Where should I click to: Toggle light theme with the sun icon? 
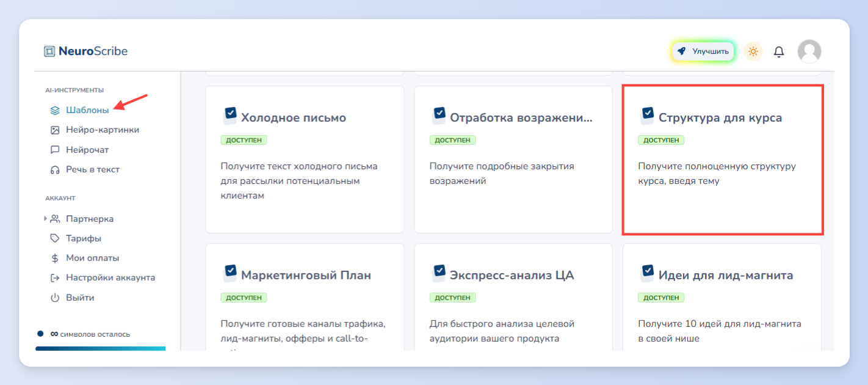tap(753, 51)
